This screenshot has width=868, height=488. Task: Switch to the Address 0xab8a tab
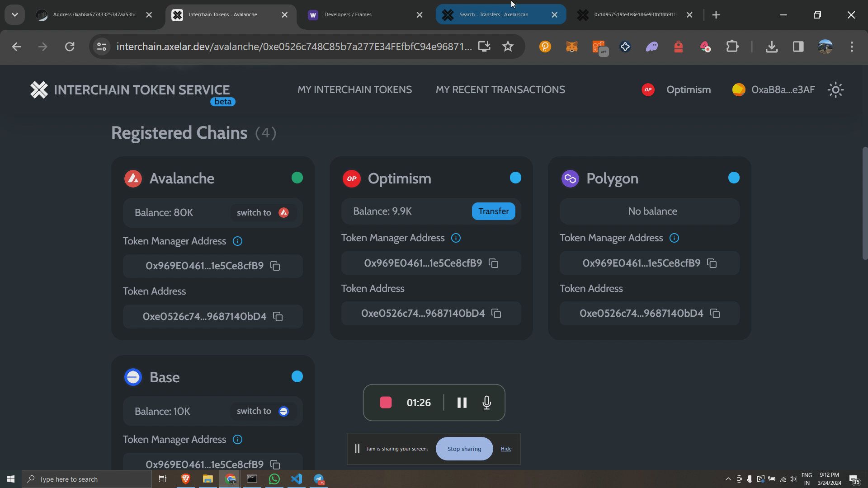[94, 15]
